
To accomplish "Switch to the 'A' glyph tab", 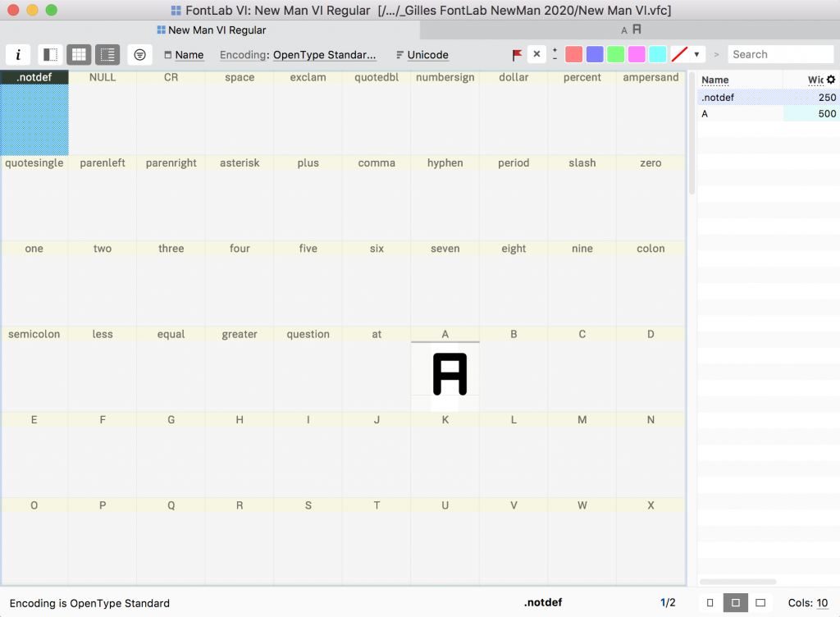I will pos(630,30).
